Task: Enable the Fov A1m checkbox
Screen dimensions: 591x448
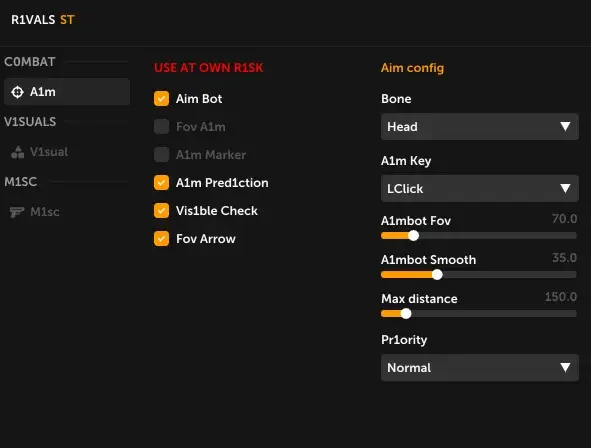Action: pyautogui.click(x=161, y=127)
